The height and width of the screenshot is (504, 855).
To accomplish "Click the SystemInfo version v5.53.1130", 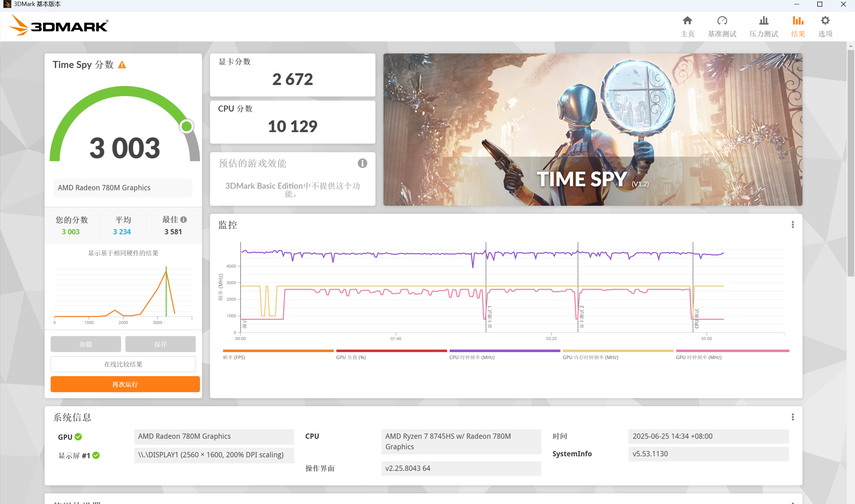I will tap(708, 454).
